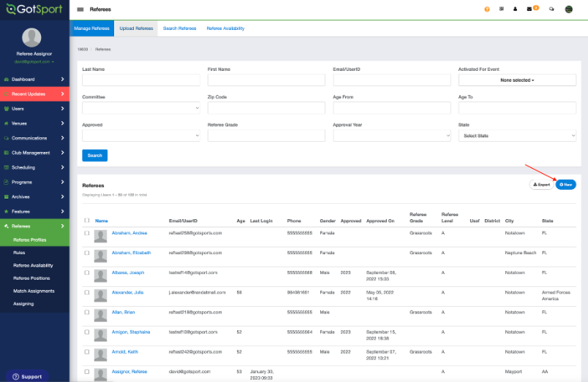Switch to the Upload Referees tab
The height and width of the screenshot is (382, 588).
coord(136,28)
